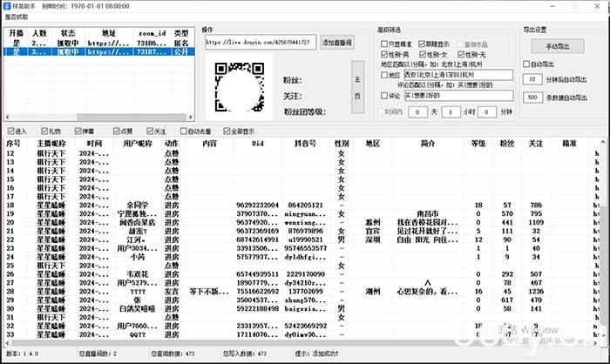Uncheck the 性别-女 checkbox

432,55
